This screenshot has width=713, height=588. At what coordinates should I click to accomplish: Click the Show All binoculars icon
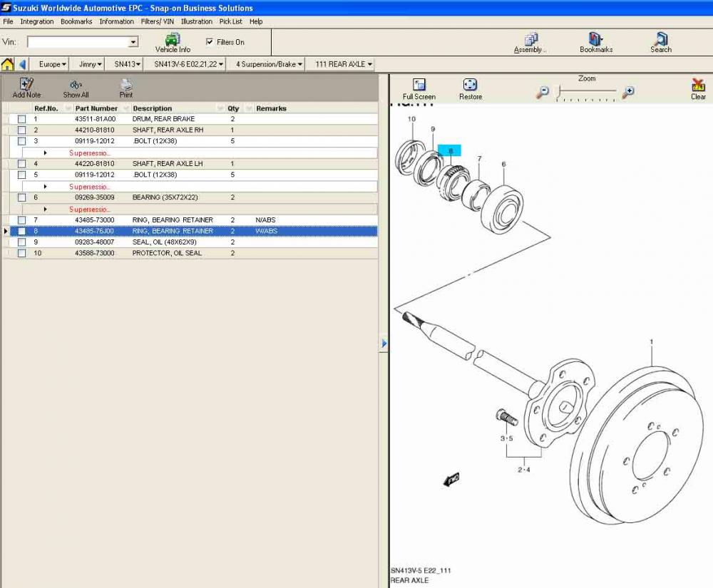76,85
